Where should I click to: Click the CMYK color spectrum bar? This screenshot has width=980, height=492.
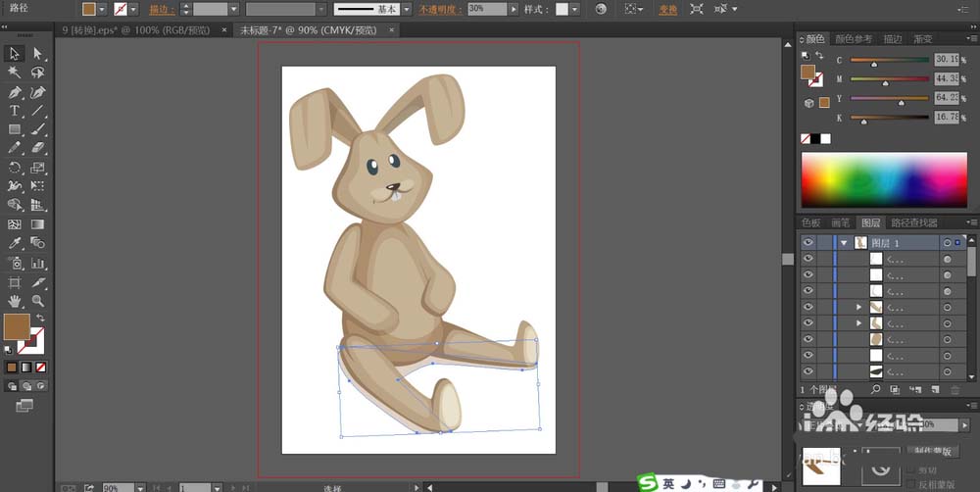[884, 179]
